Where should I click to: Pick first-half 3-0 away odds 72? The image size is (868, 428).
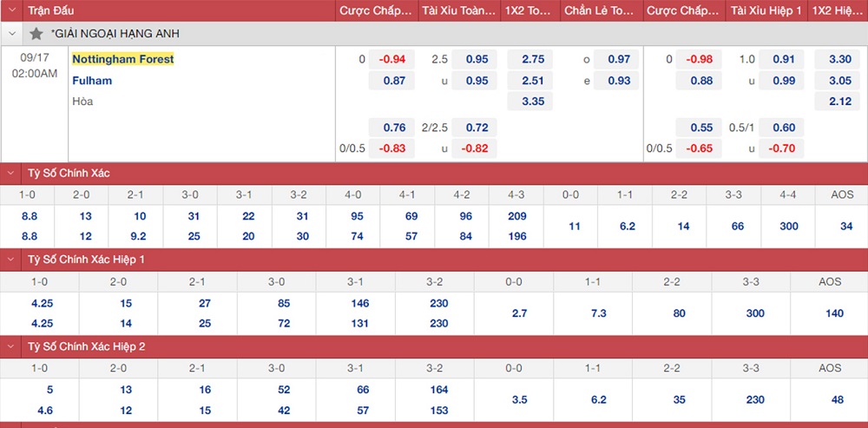pos(284,324)
